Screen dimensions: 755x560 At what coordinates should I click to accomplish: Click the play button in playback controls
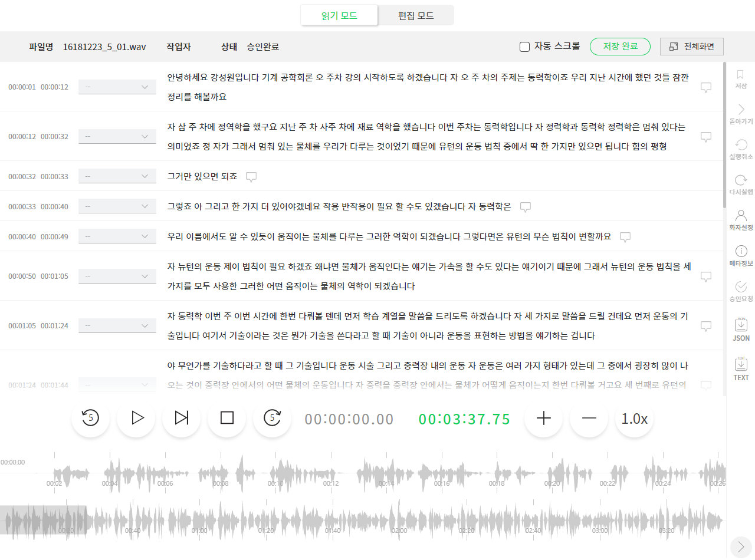coord(136,418)
